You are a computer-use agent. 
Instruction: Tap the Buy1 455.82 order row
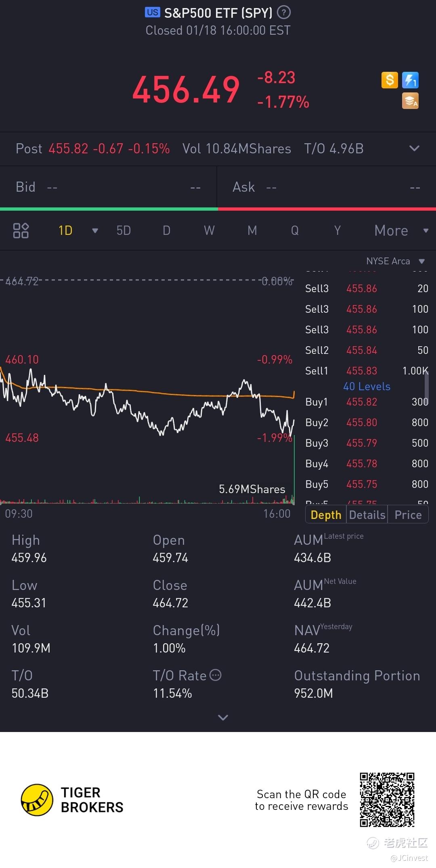click(x=367, y=402)
